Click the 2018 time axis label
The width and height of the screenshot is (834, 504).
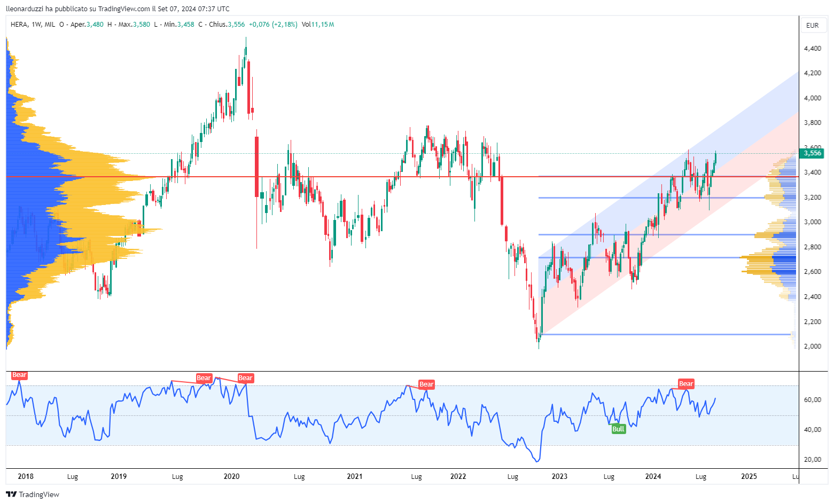pos(25,476)
